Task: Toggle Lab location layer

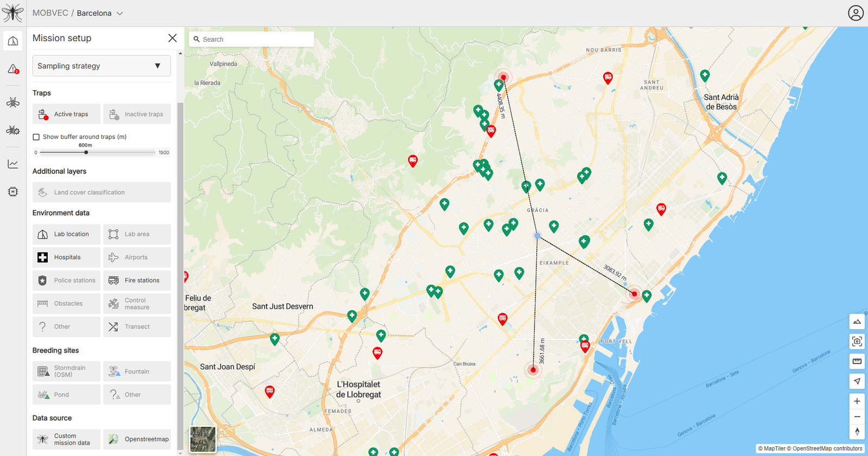Action: tap(66, 234)
